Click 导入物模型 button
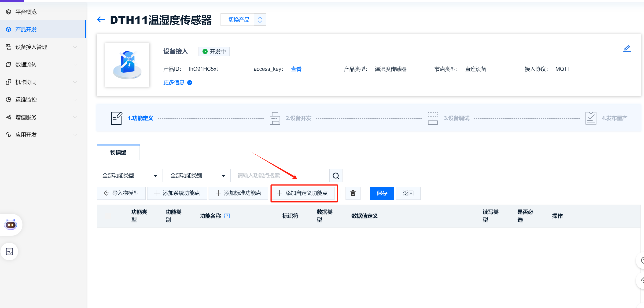The height and width of the screenshot is (308, 644). tap(121, 193)
